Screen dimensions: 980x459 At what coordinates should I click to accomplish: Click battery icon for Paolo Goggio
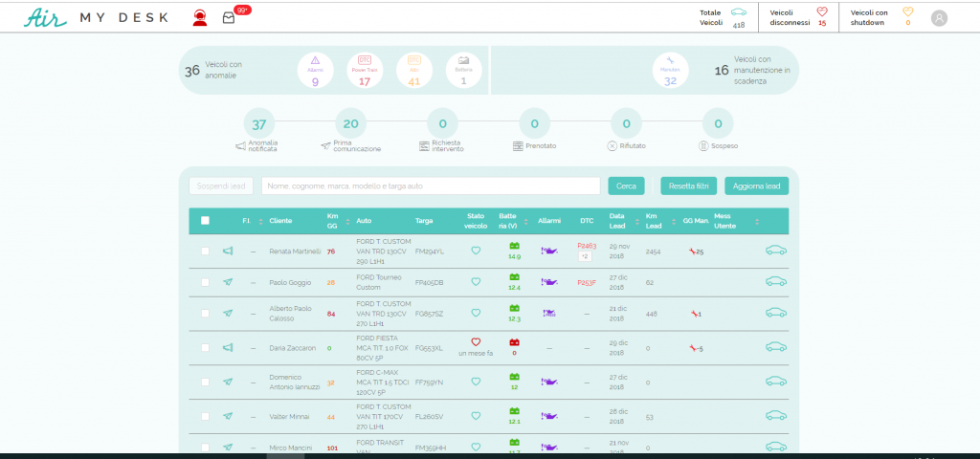514,276
